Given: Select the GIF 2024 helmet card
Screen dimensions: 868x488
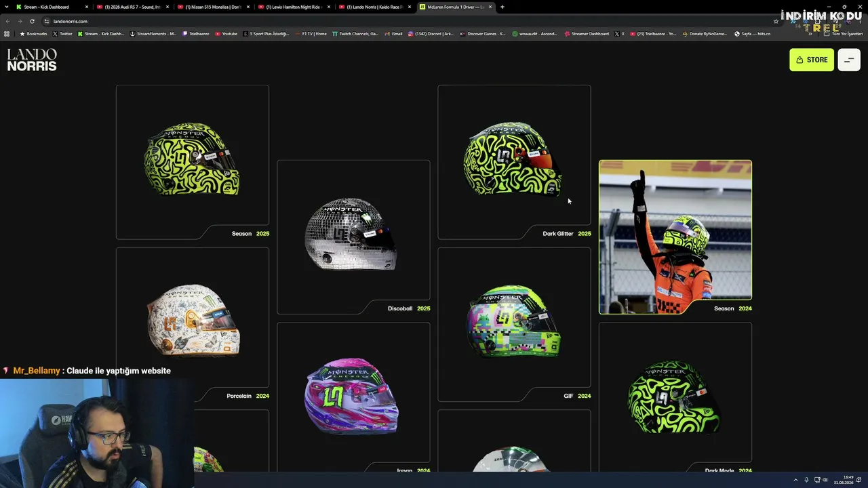Looking at the screenshot, I should pos(514,324).
